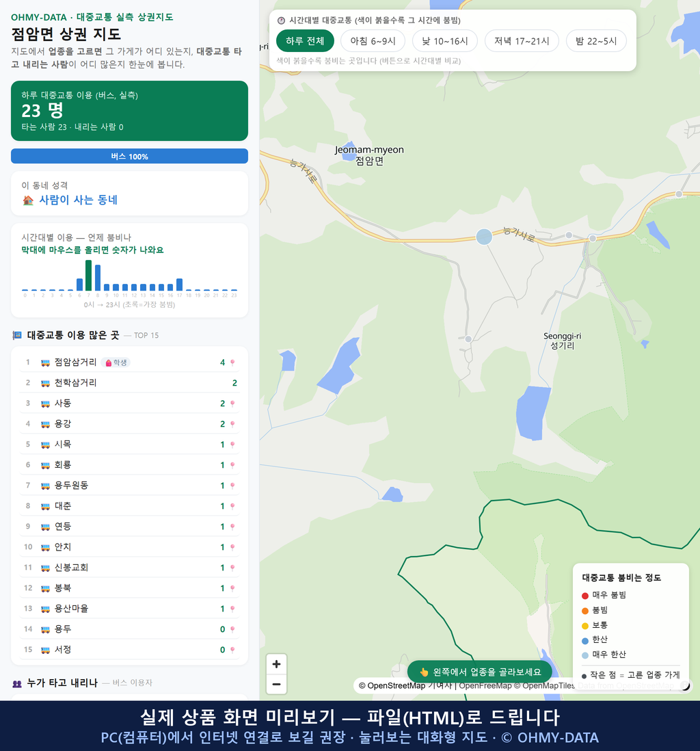Click the Jeomam-myeon 점암면 map label
Screen dimensions: 700x751
point(369,155)
